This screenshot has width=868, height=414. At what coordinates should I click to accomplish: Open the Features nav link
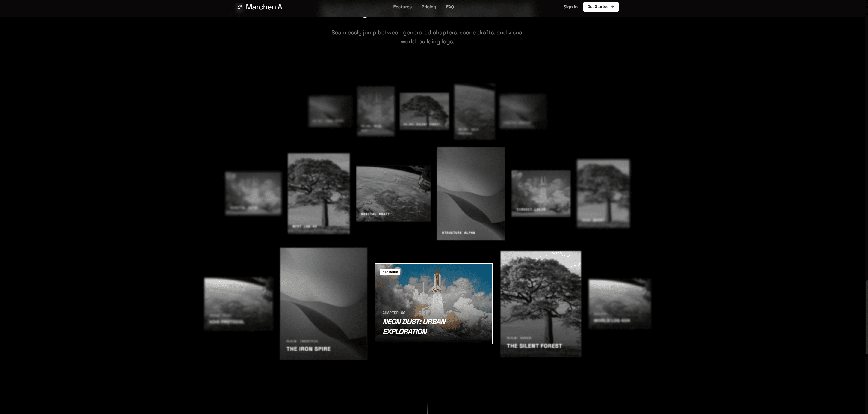click(x=402, y=7)
